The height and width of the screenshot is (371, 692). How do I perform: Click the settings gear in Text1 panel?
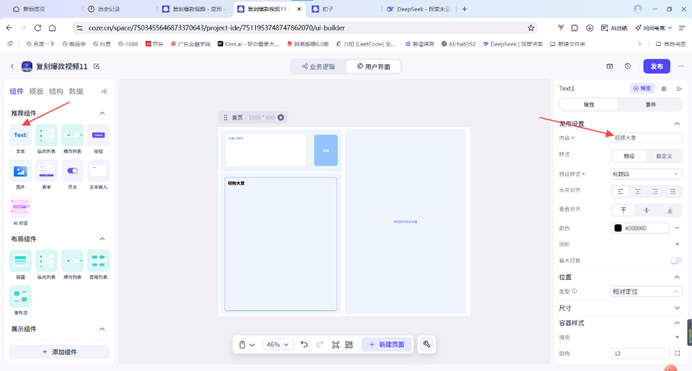click(664, 89)
